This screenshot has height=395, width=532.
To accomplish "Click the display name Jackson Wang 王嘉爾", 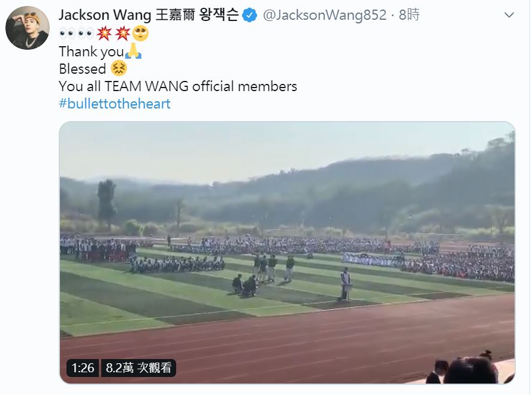I will tap(149, 15).
